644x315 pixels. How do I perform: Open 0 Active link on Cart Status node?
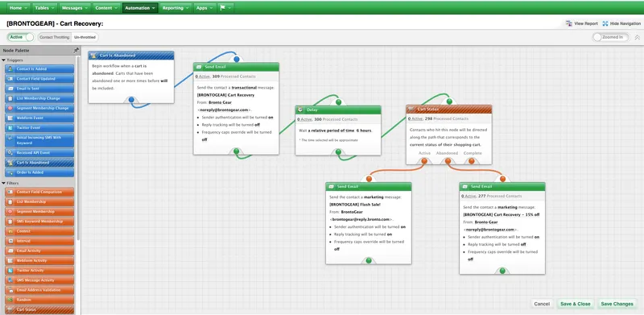click(x=415, y=119)
